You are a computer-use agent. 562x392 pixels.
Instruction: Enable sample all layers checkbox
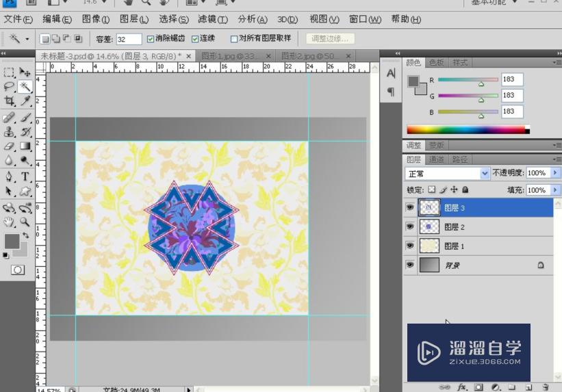coord(234,39)
